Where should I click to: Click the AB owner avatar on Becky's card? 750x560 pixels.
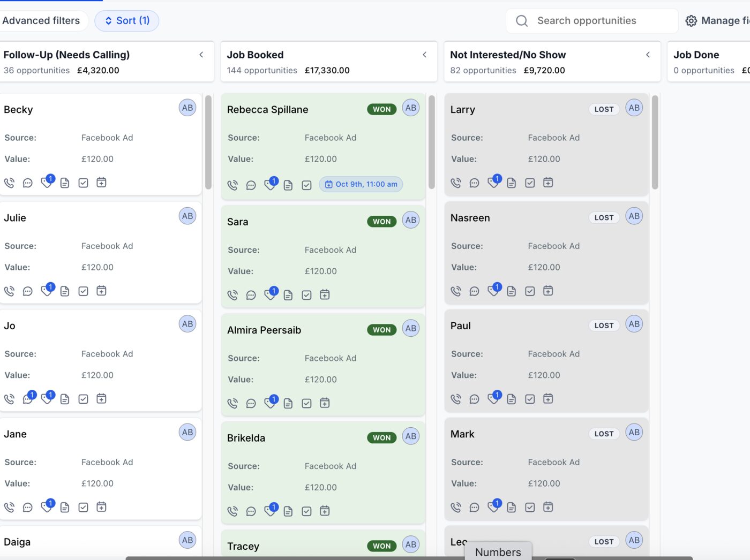tap(187, 108)
